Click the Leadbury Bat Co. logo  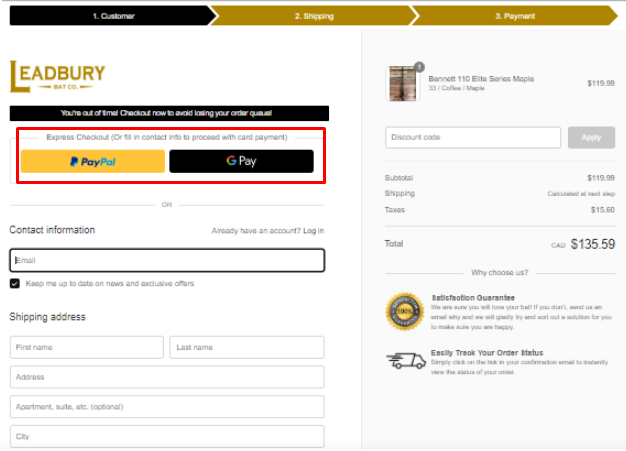pos(57,76)
